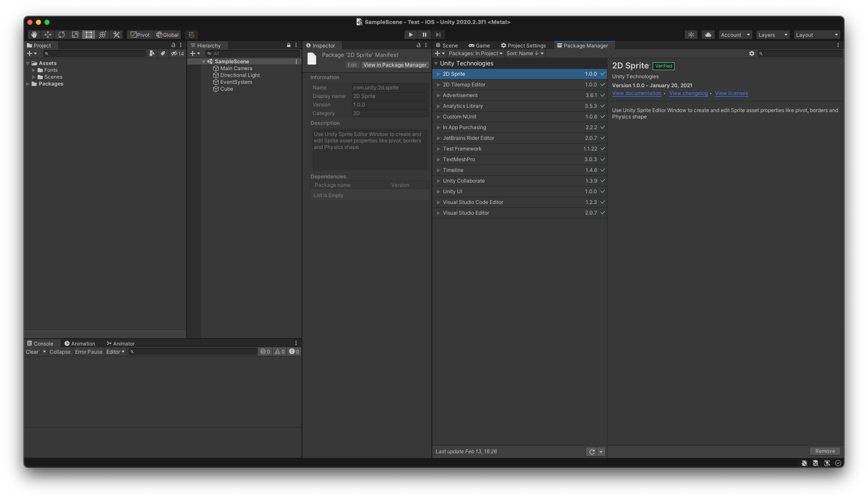Select the Hand tool in toolbar
This screenshot has height=499, width=868.
click(34, 35)
